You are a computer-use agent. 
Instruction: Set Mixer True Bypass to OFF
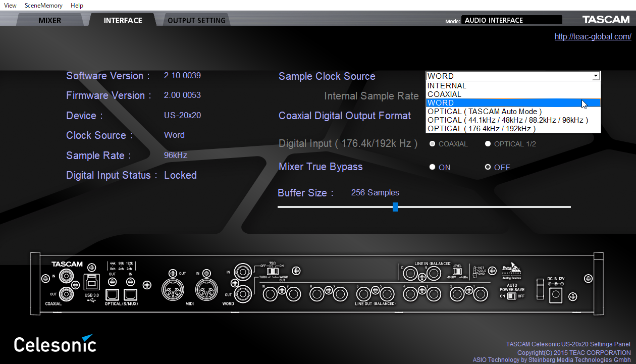click(488, 167)
